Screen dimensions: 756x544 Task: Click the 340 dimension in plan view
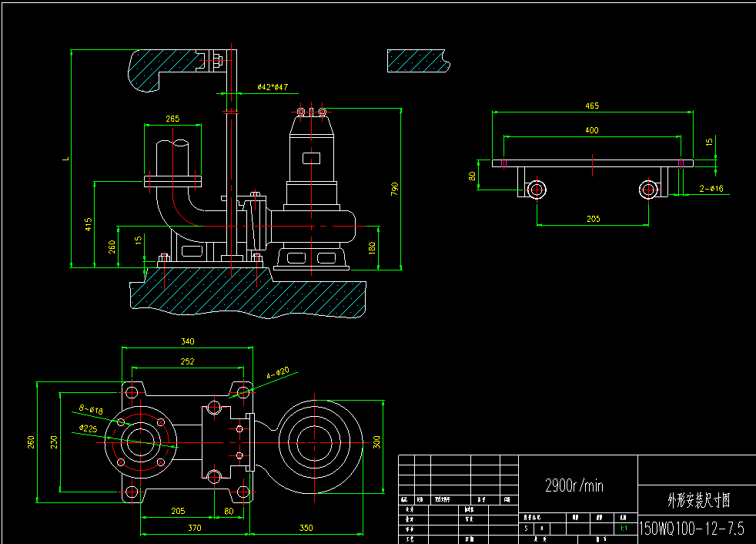(x=187, y=341)
